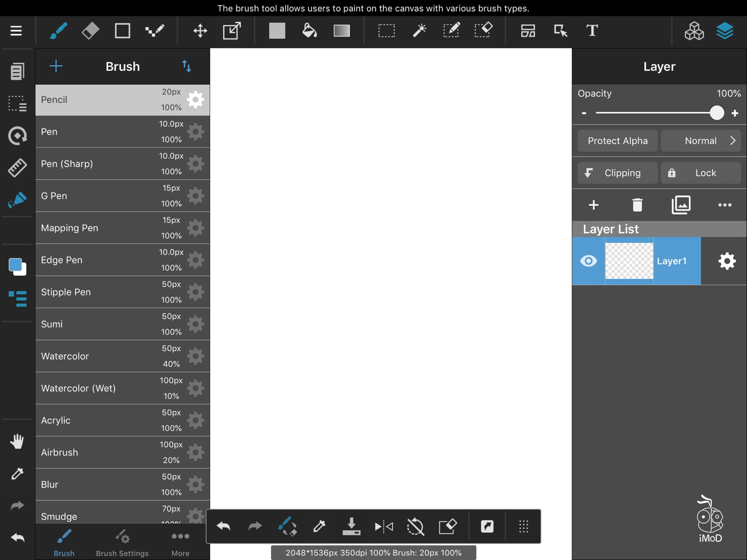Select the Magic Wand selection tool
The image size is (747, 560).
pyautogui.click(x=419, y=30)
